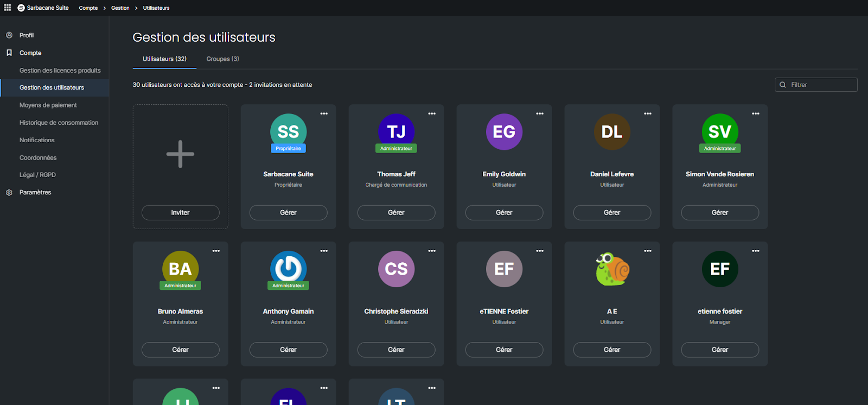
Task: Open more options for A E card
Action: pyautogui.click(x=648, y=251)
